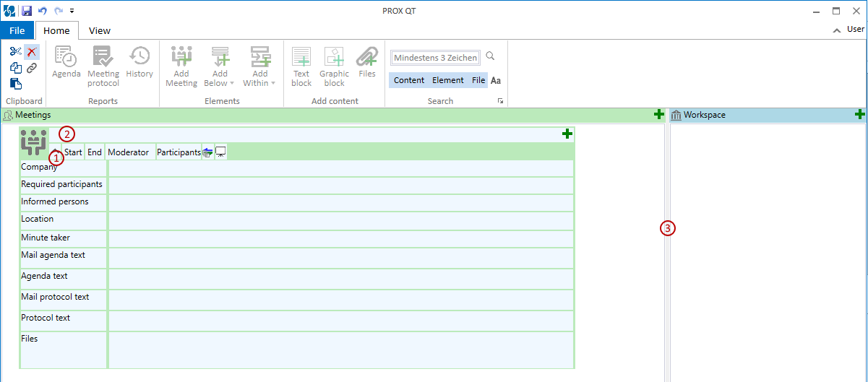
Task: Toggle the Aa case-sensitive search option
Action: [496, 80]
